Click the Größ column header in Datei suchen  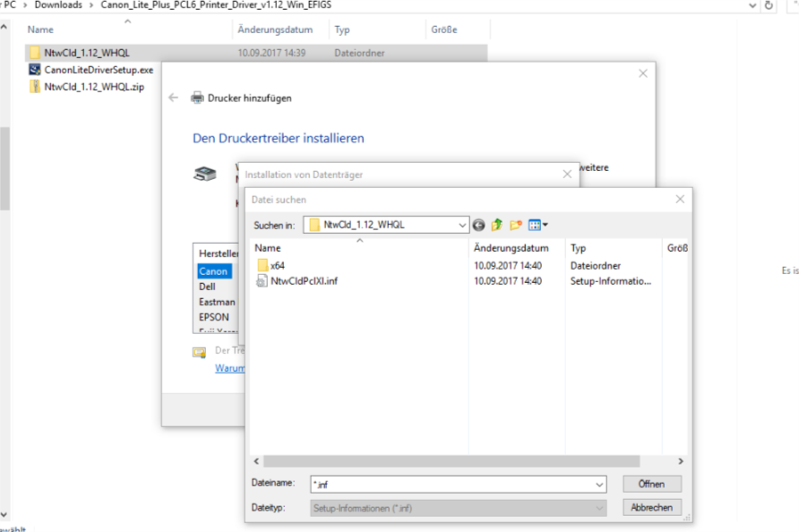[676, 248]
